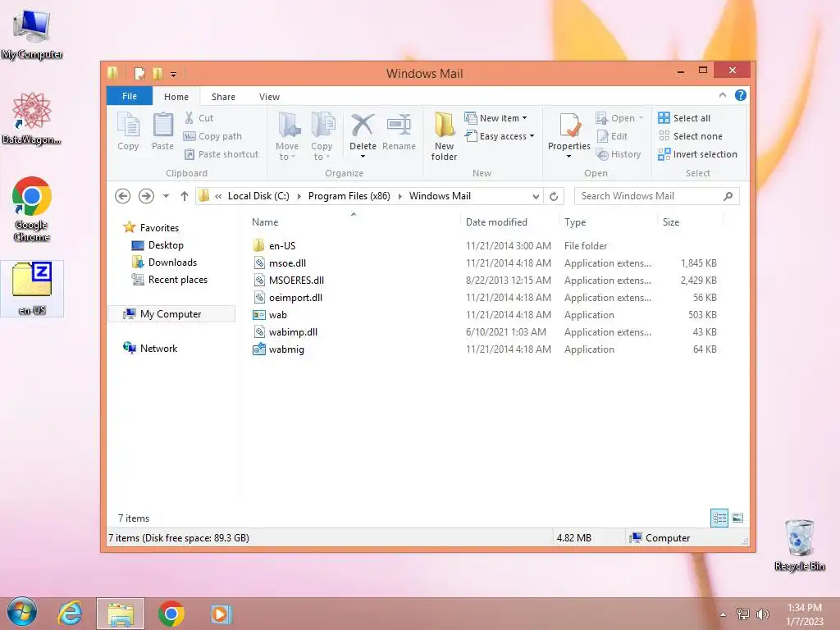Click Local Disk (C:) in address bar
This screenshot has height=630, width=840.
pyautogui.click(x=258, y=196)
